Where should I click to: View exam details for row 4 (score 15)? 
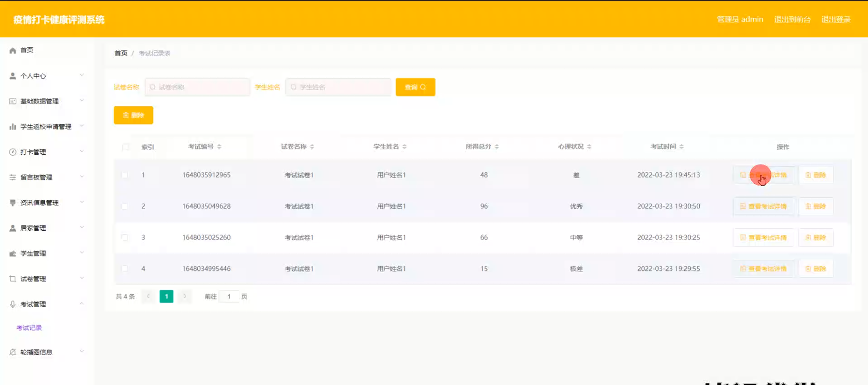763,268
